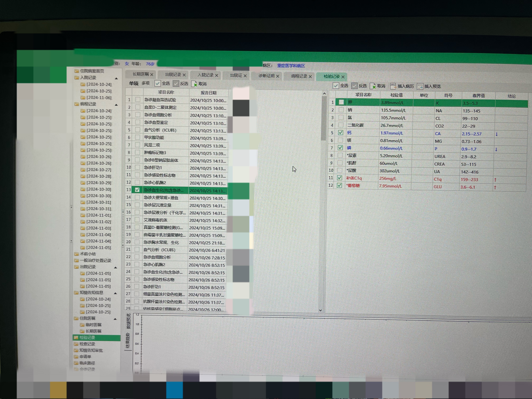The height and width of the screenshot is (399, 532).
Task: Click the 检验值 column header
Action: point(396,95)
